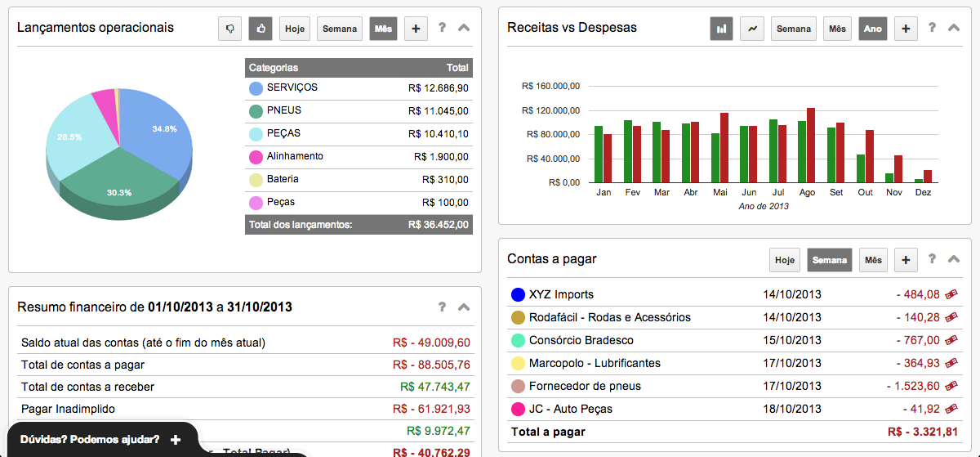Click the blue SERVIÇOS category color swatch
This screenshot has height=457, width=980.
[256, 88]
